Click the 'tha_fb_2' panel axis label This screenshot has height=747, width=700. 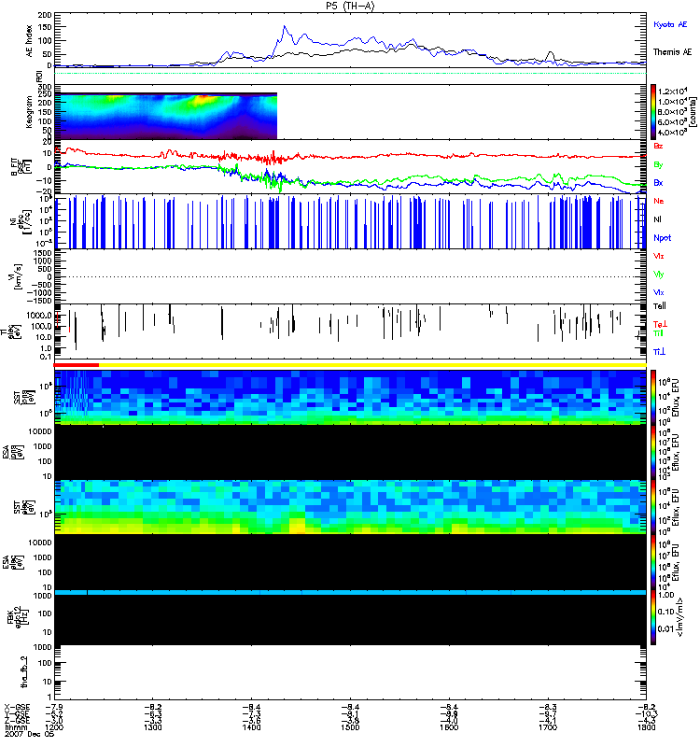[24, 671]
